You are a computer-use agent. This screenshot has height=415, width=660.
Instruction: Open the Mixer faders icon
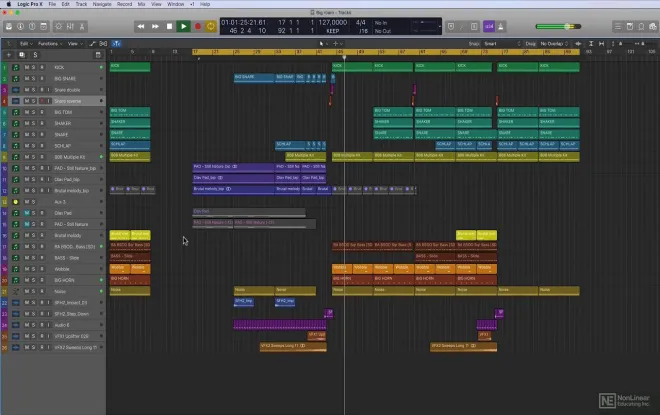tap(70, 27)
